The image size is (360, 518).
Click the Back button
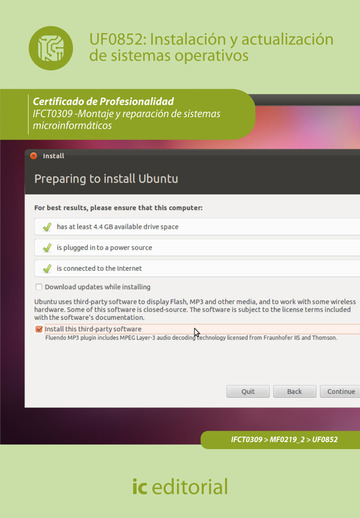[x=295, y=391]
